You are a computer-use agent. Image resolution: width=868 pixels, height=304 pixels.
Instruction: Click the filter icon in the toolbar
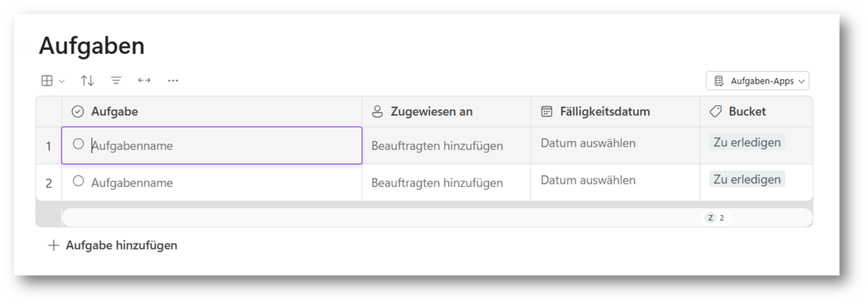[x=115, y=80]
